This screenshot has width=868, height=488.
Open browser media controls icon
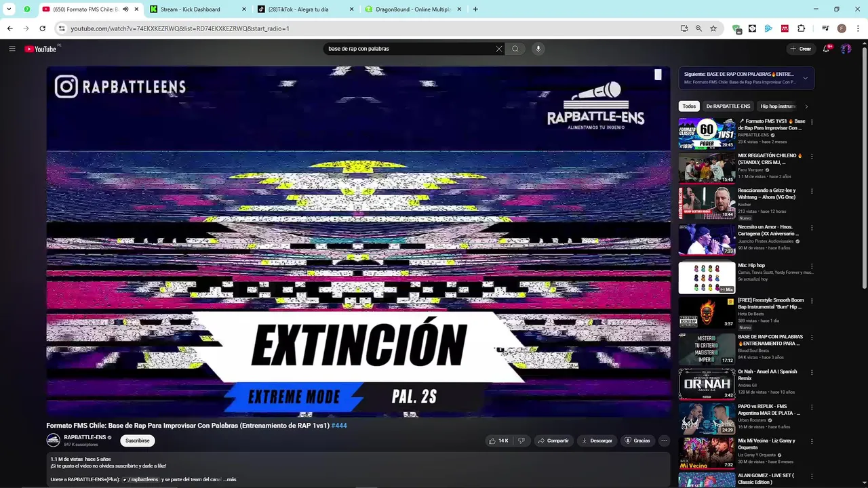click(x=825, y=28)
